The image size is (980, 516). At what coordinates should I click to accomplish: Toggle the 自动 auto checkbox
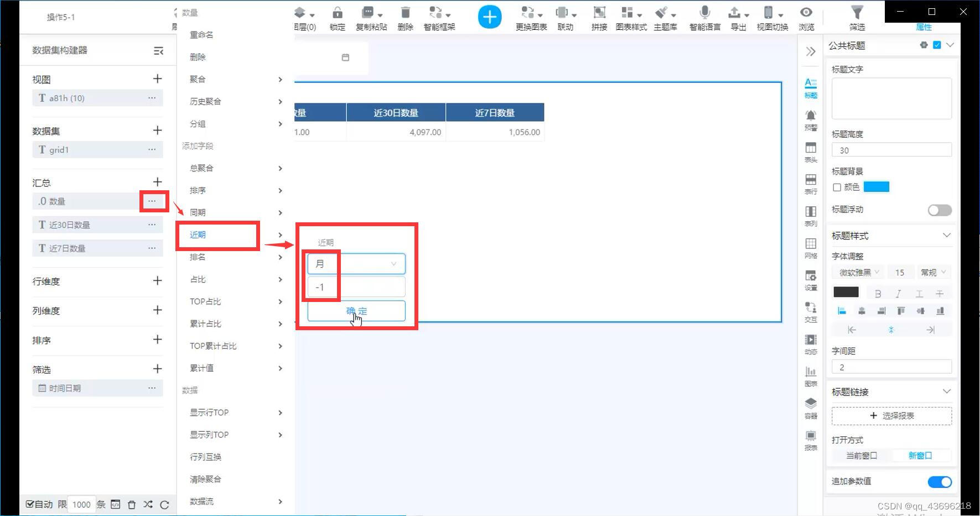click(30, 504)
